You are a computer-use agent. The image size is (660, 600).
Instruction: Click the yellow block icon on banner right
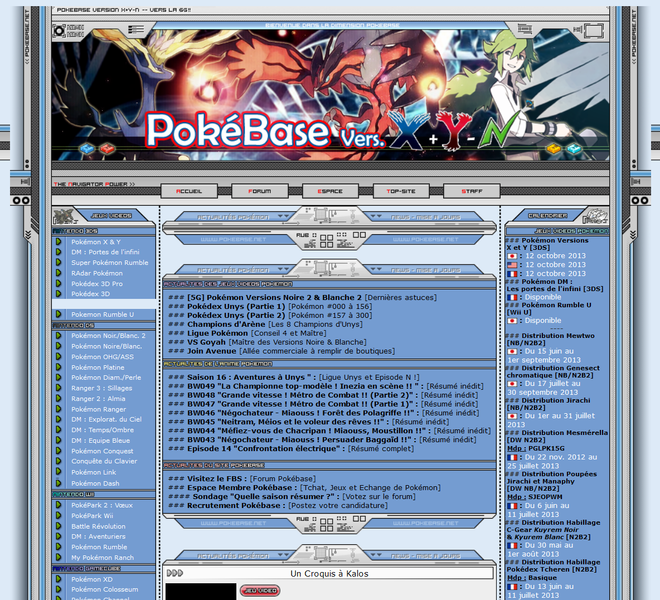click(x=554, y=148)
